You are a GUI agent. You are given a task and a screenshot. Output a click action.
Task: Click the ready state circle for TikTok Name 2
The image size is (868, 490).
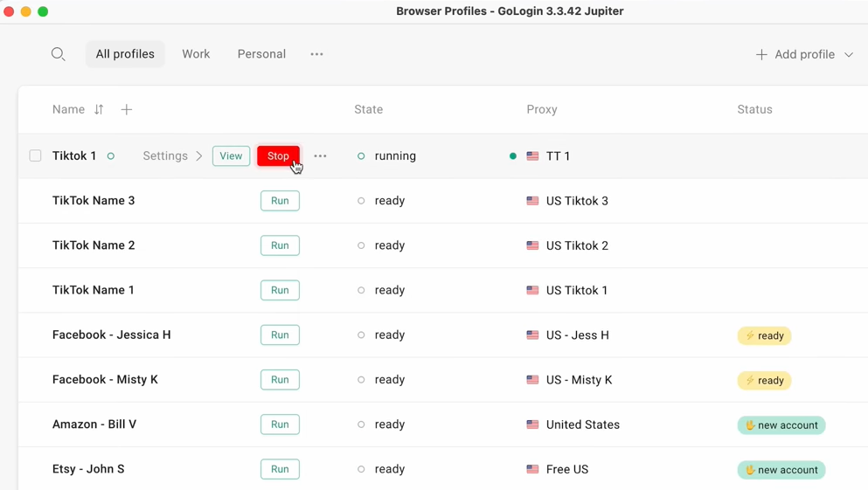[361, 245]
